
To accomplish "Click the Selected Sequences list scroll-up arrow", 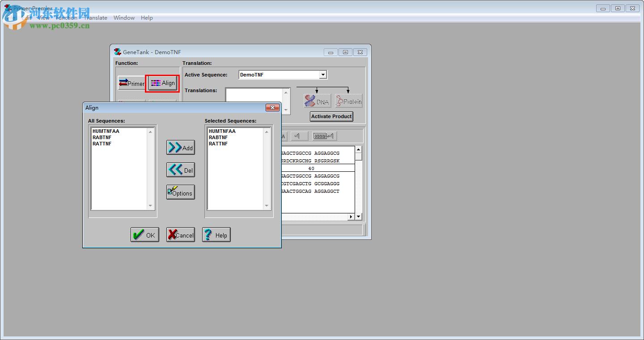I will point(267,132).
